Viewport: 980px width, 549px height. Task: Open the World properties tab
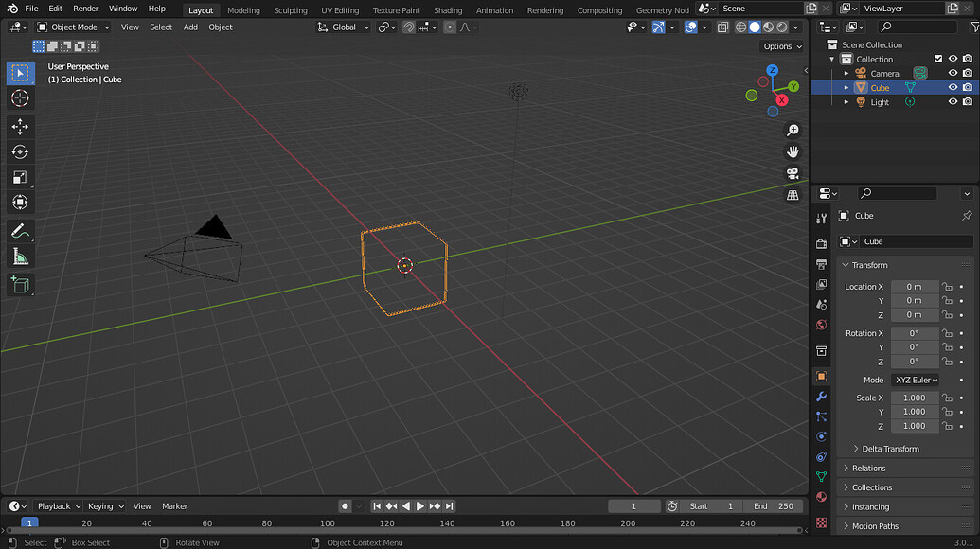point(821,325)
